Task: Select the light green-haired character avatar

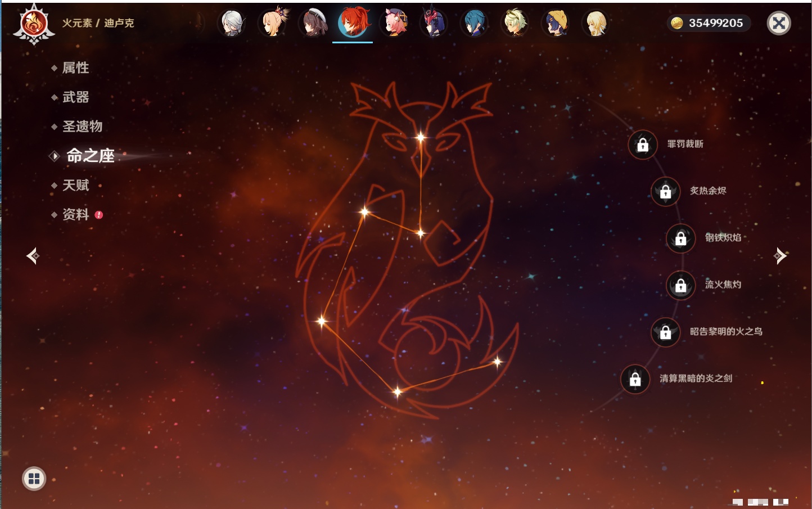Action: (515, 23)
